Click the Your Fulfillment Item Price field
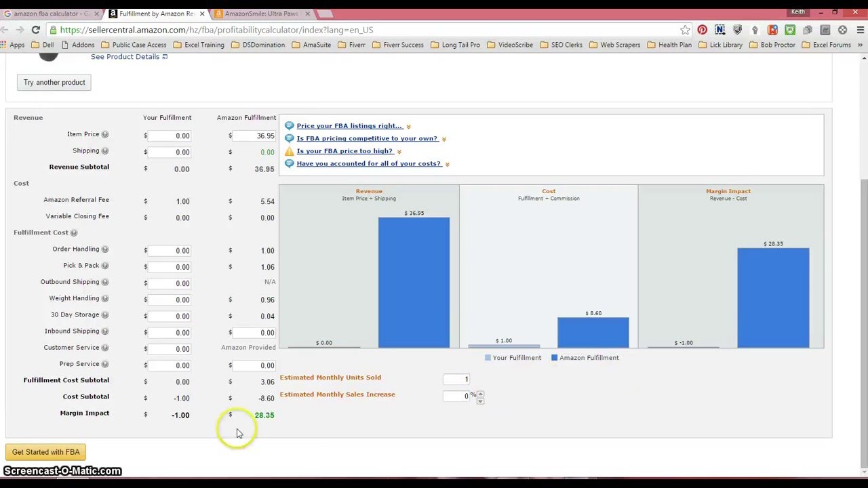 tap(170, 136)
